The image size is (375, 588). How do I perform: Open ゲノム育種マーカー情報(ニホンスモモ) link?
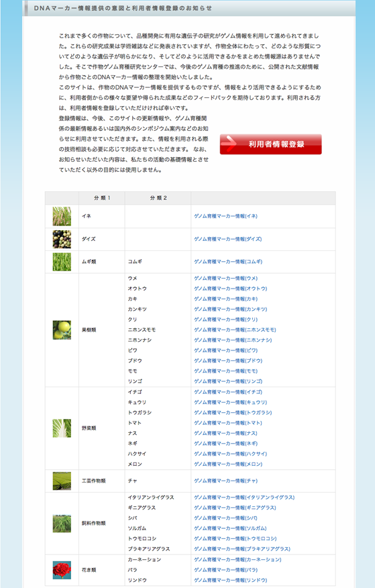235,330
